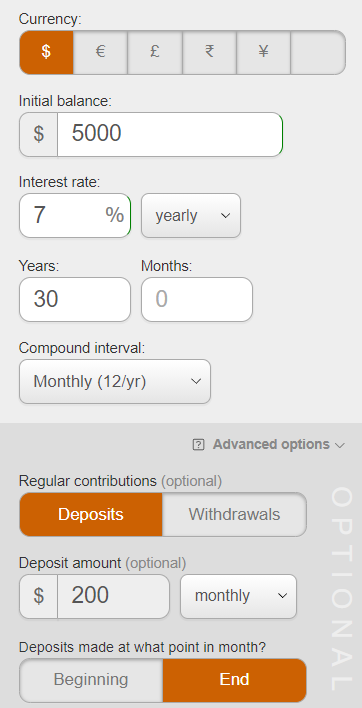Click the percent sign in the interest rate field
This screenshot has height=708, width=362.
point(115,215)
